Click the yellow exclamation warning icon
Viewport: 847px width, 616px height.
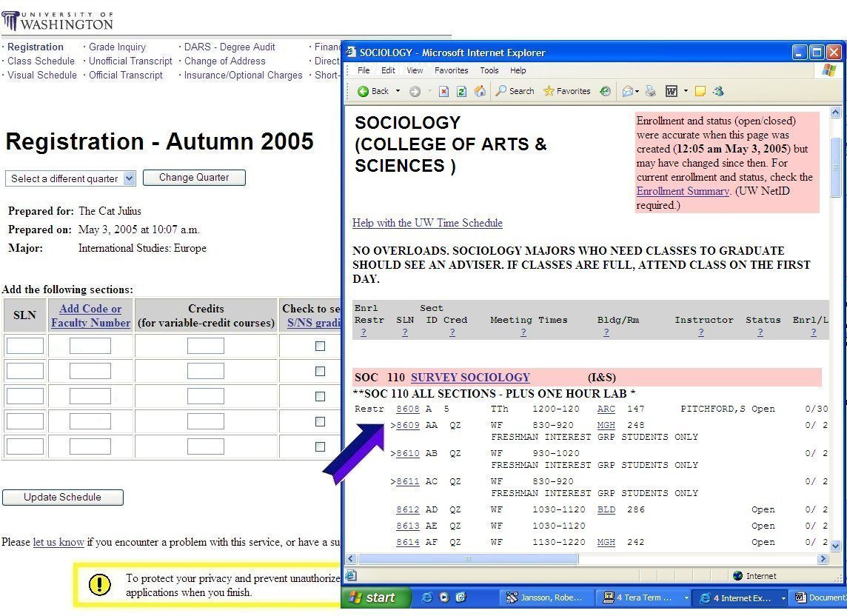[x=99, y=585]
